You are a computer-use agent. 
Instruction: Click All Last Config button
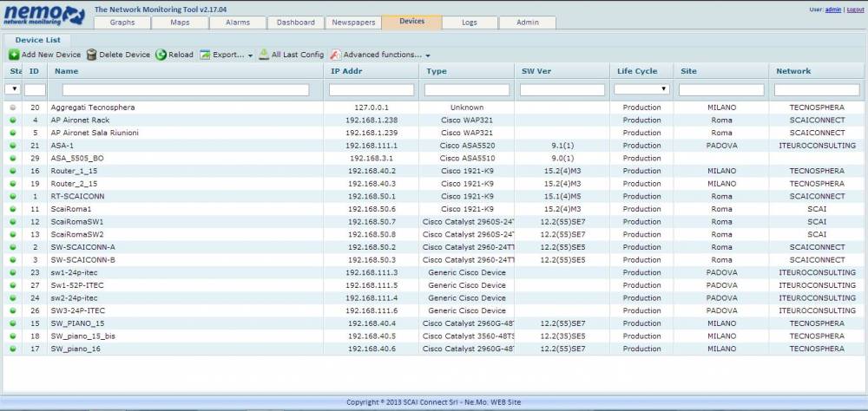[292, 55]
